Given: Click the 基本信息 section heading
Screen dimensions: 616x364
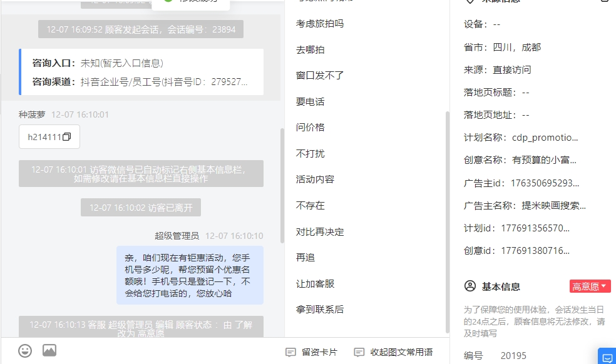Looking at the screenshot, I should click(x=501, y=286).
